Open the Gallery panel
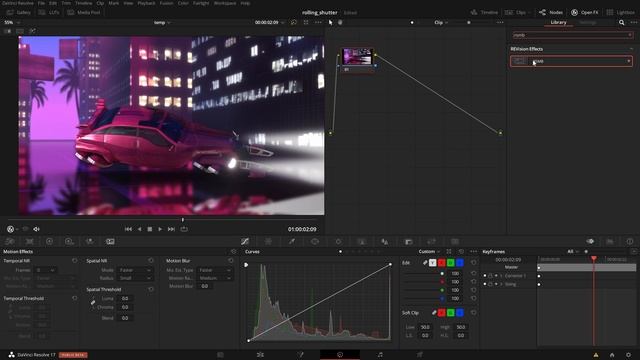 (19, 12)
